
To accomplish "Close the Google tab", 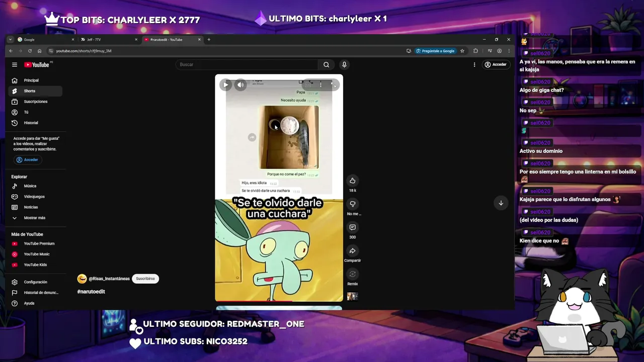I will coord(72,40).
